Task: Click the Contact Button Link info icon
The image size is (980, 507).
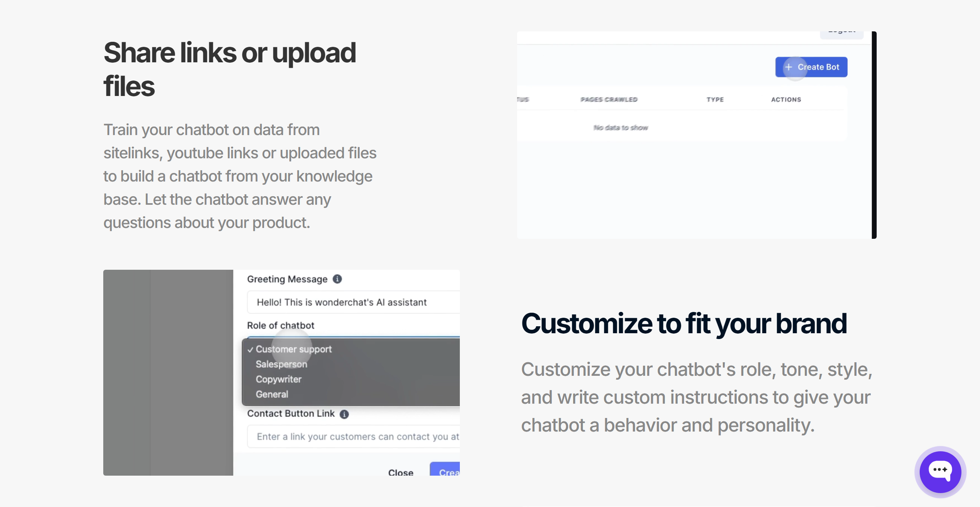Action: (344, 414)
